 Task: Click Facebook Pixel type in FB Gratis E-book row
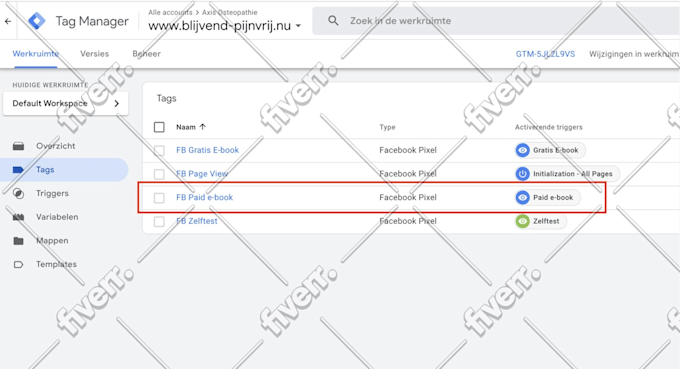pos(408,150)
